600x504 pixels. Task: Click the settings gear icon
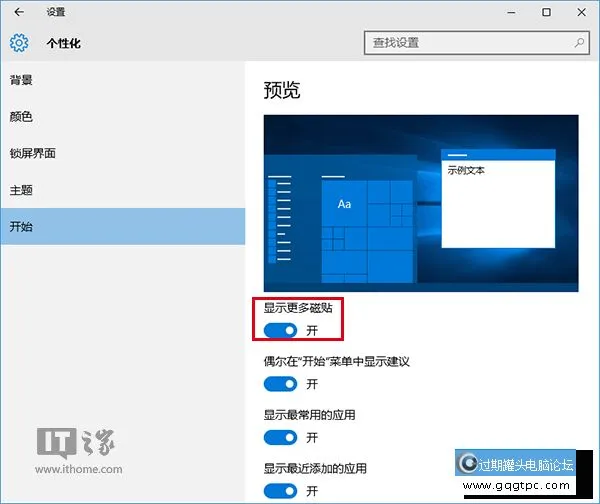19,43
